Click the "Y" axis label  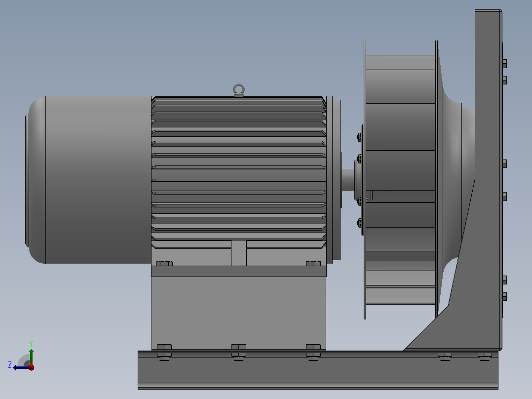pyautogui.click(x=31, y=343)
